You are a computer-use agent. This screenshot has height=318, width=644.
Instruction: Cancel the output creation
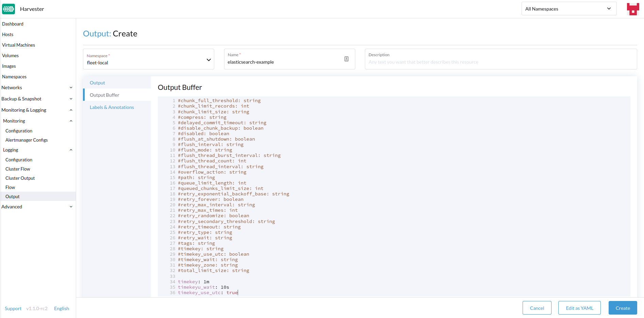537,308
